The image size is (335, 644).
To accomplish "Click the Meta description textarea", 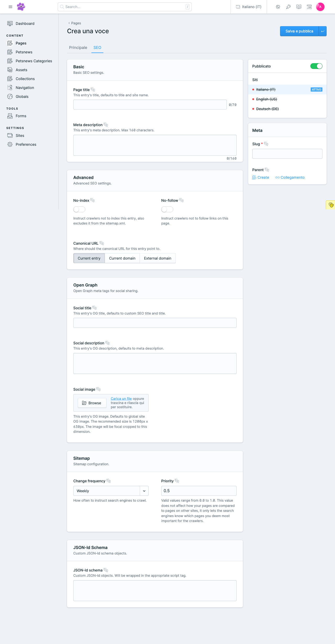I will [155, 145].
